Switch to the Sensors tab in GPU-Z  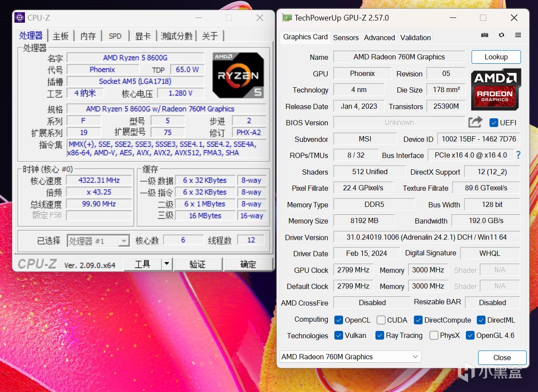pyautogui.click(x=346, y=38)
